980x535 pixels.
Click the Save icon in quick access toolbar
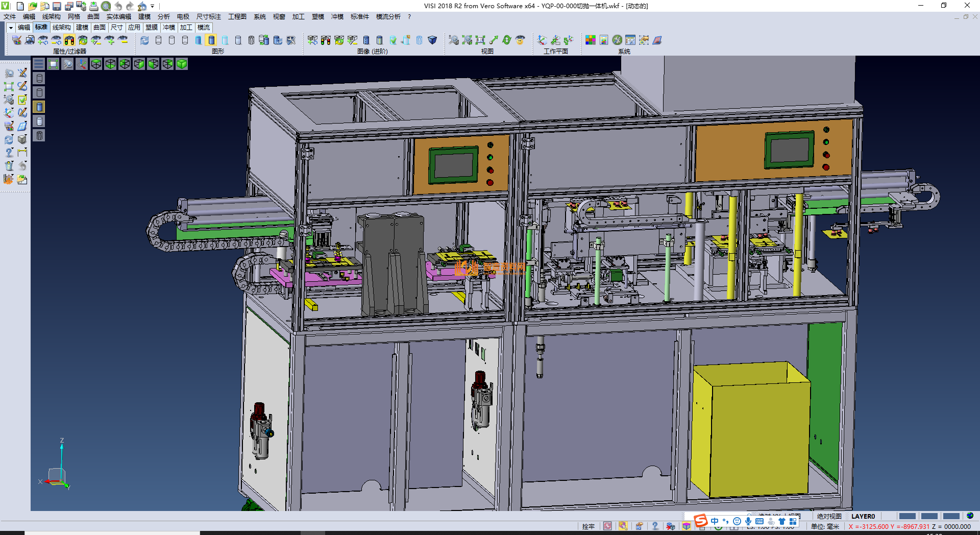pyautogui.click(x=57, y=6)
